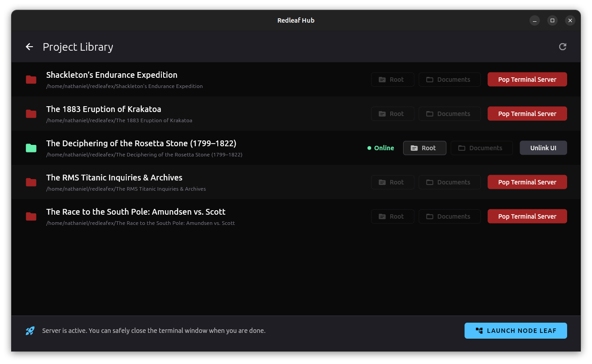Click the Online status indicator
592x364 pixels.
coord(381,148)
